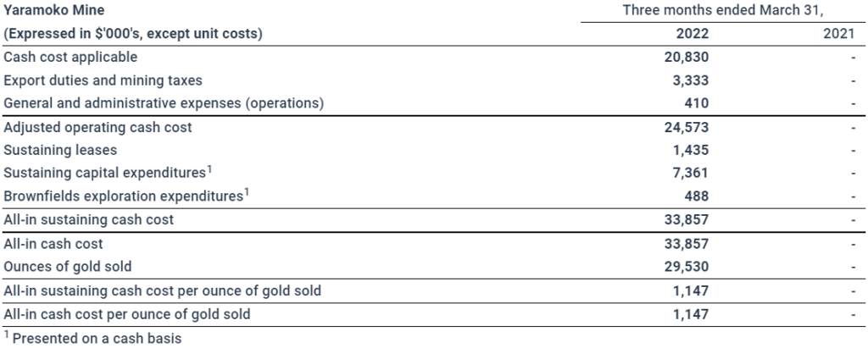
Task: Click Export duties and mining taxes label
Action: (x=103, y=80)
